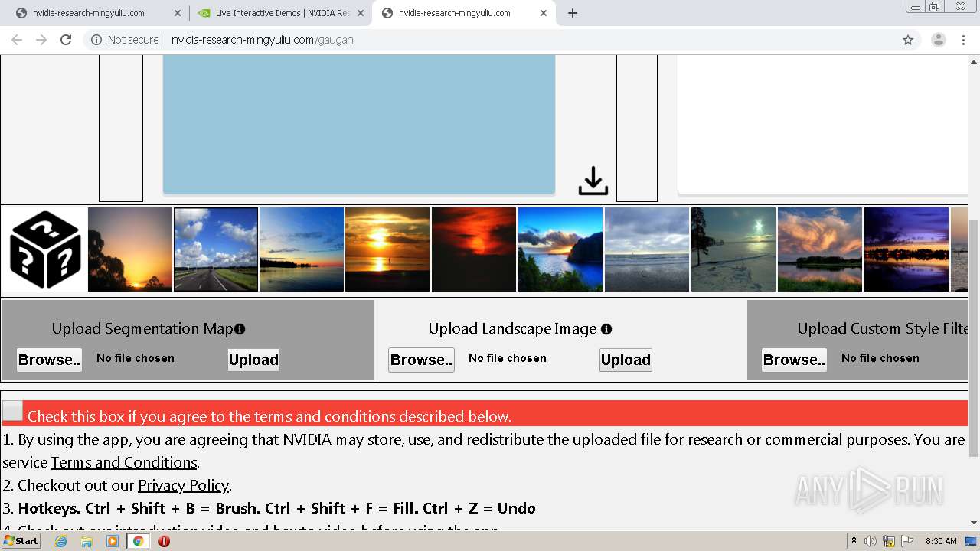Screen dimensions: 980x551
Task: Click the red stop-sign taskbar icon
Action: pyautogui.click(x=164, y=541)
